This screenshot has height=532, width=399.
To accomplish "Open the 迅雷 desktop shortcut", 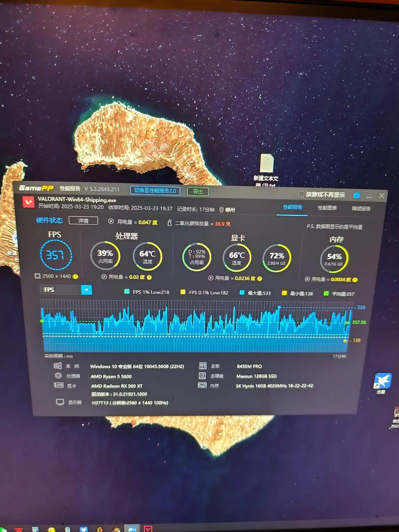I will [x=383, y=382].
